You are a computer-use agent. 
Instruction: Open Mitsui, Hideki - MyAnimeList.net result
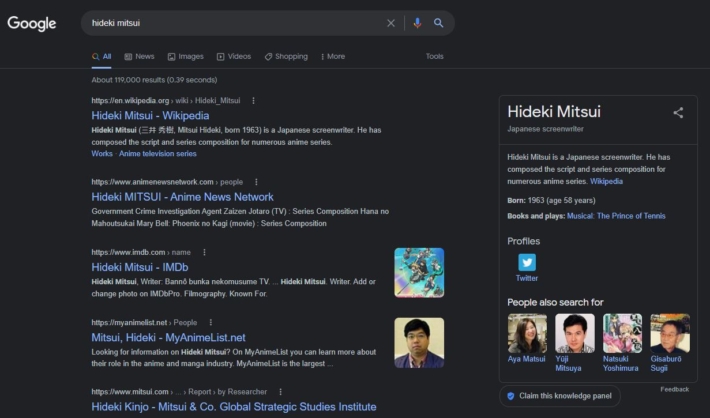168,337
